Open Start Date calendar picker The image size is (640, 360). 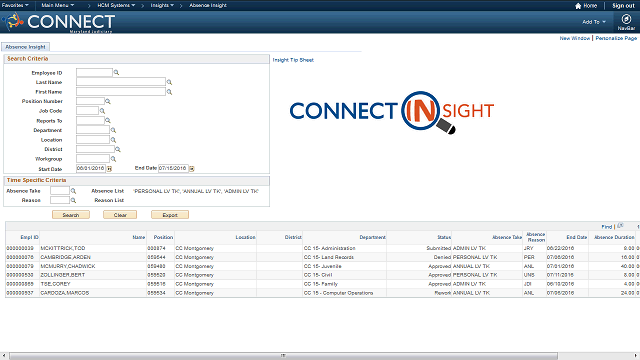(109, 169)
